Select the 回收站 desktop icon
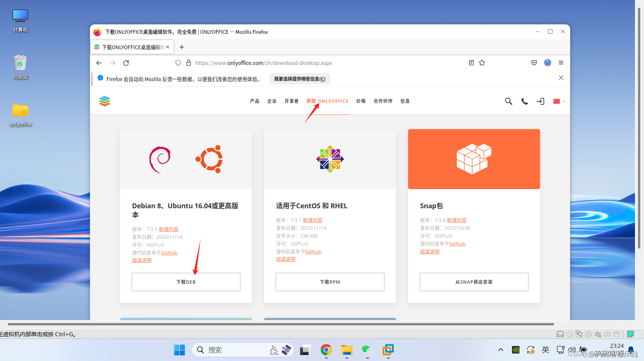Viewport: 644px width, 361px height. 20,68
